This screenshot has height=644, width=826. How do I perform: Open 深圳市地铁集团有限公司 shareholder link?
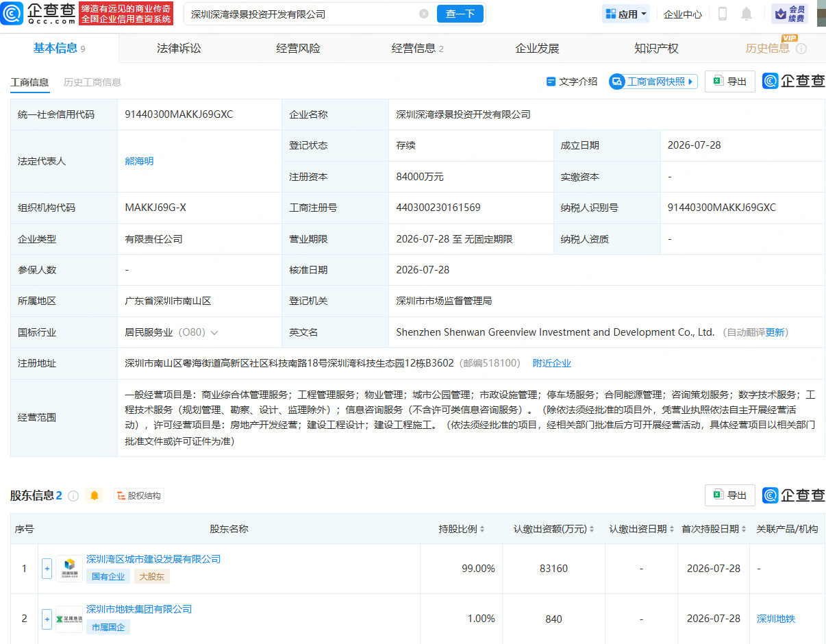click(x=139, y=609)
